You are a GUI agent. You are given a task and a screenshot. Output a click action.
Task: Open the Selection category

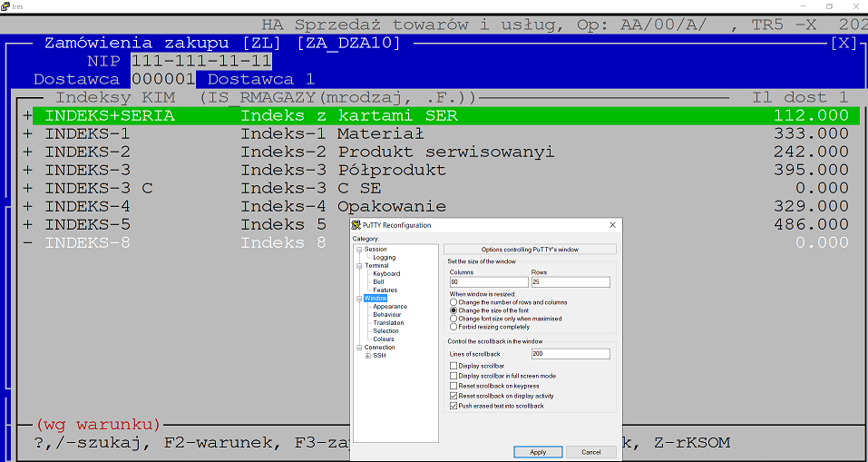tap(385, 330)
